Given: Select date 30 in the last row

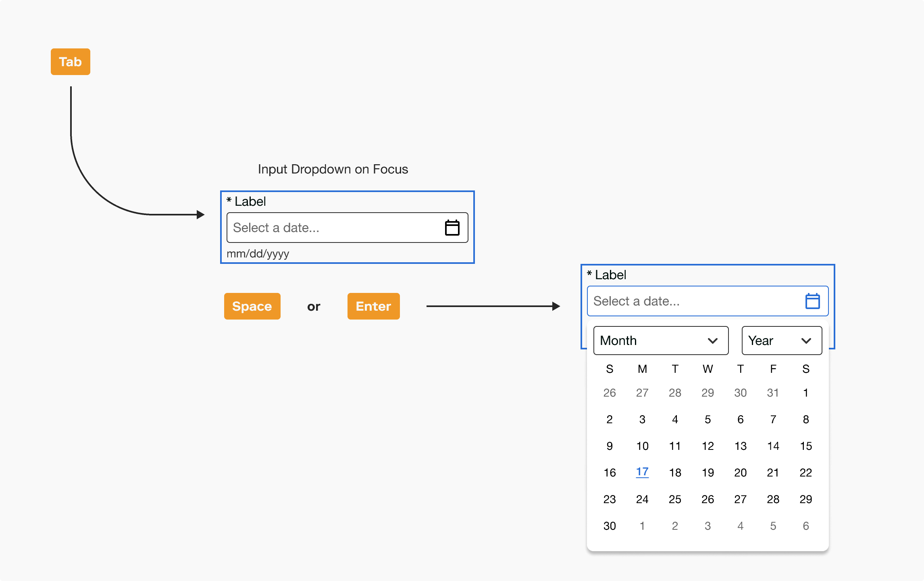Looking at the screenshot, I should pyautogui.click(x=610, y=525).
